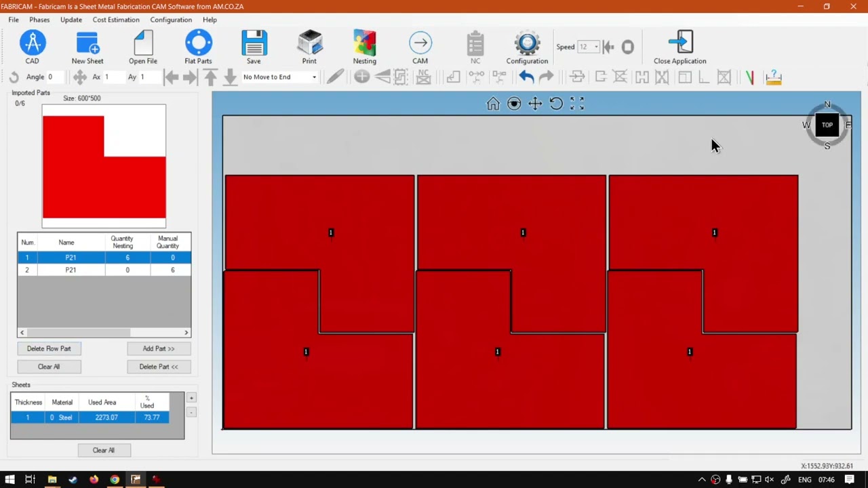Click the measure ruler question-mark icon
Viewport: 868px width, 488px height.
tap(773, 77)
